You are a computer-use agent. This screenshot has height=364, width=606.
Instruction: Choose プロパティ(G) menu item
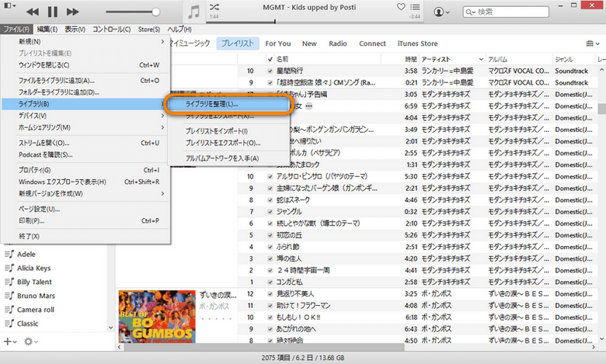pyautogui.click(x=85, y=170)
